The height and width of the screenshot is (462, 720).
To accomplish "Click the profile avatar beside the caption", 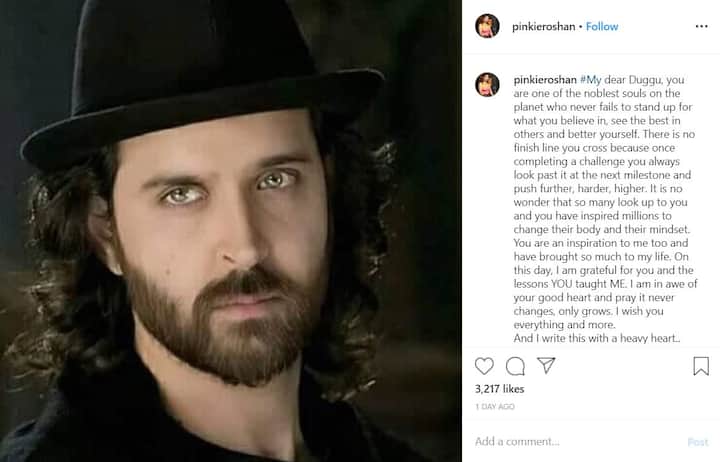I will click(x=487, y=84).
